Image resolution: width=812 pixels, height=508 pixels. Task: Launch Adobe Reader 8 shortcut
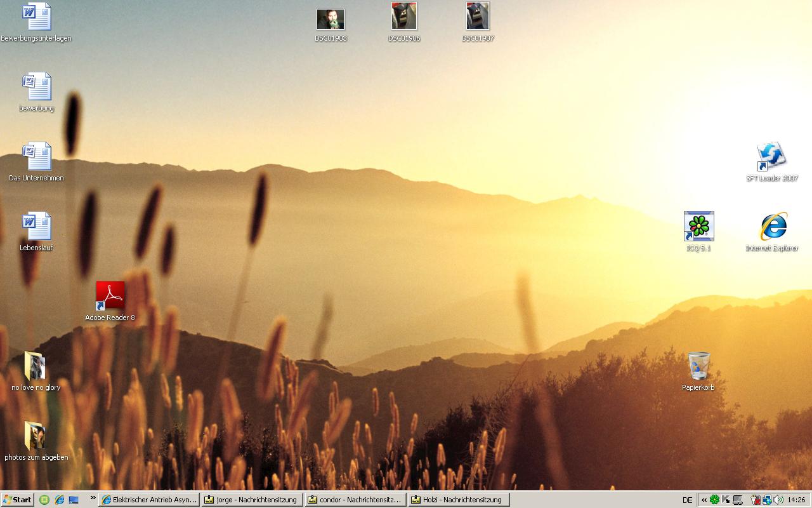(110, 297)
